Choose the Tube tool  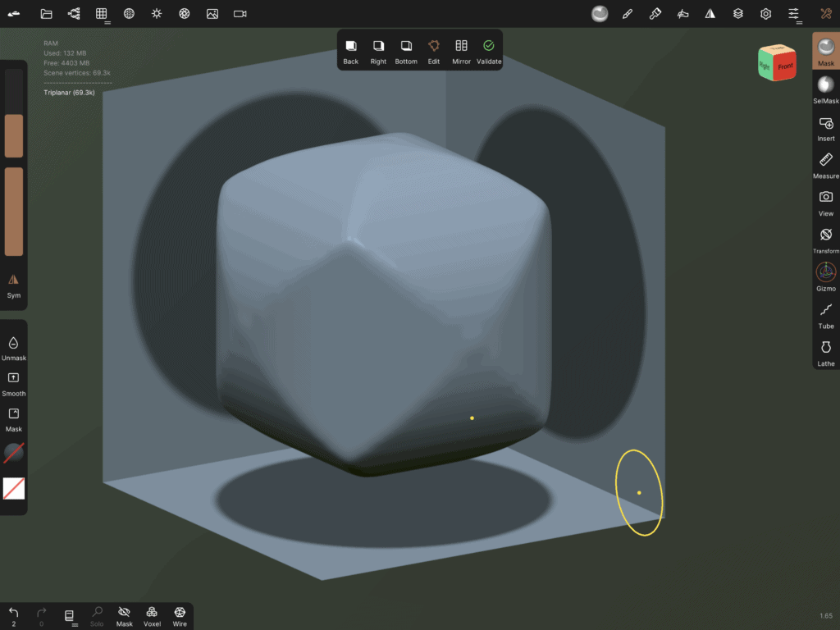825,314
